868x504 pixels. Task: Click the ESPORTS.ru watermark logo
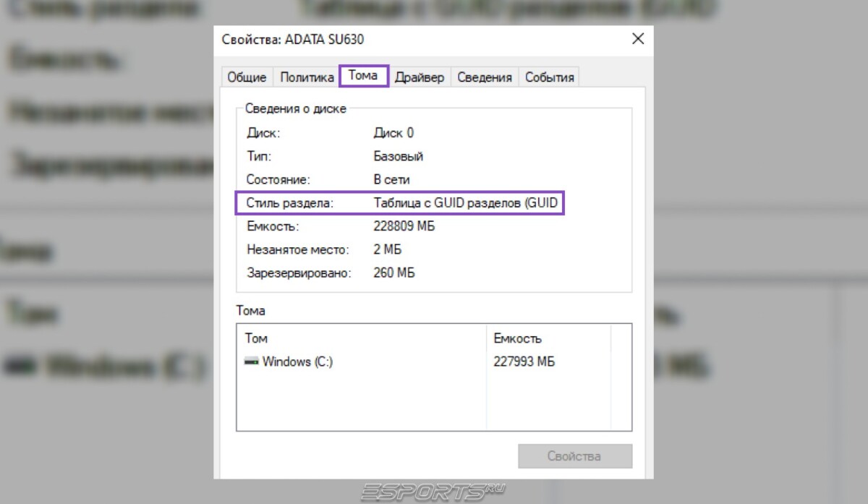pos(433,492)
